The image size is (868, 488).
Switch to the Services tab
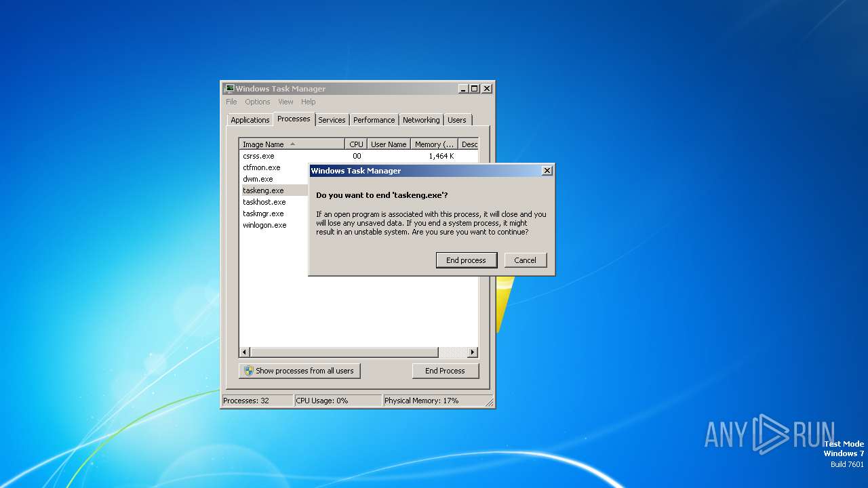tap(332, 120)
